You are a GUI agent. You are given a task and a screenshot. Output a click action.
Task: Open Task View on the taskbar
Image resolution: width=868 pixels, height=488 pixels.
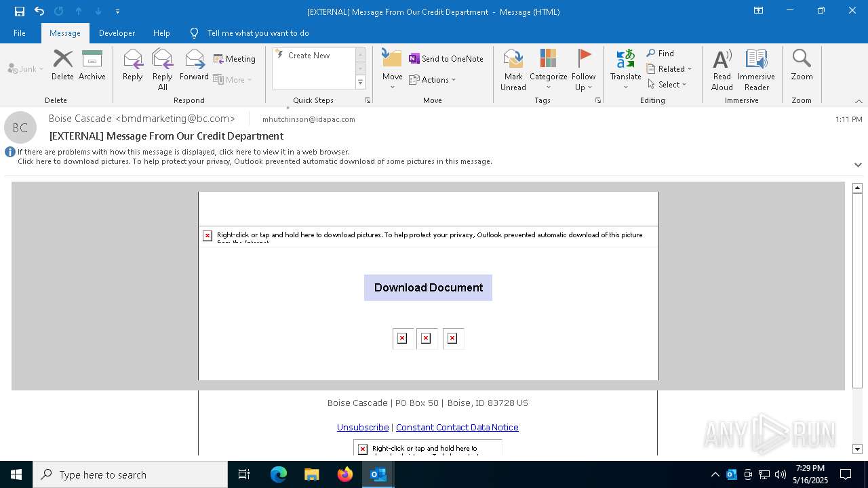(244, 474)
